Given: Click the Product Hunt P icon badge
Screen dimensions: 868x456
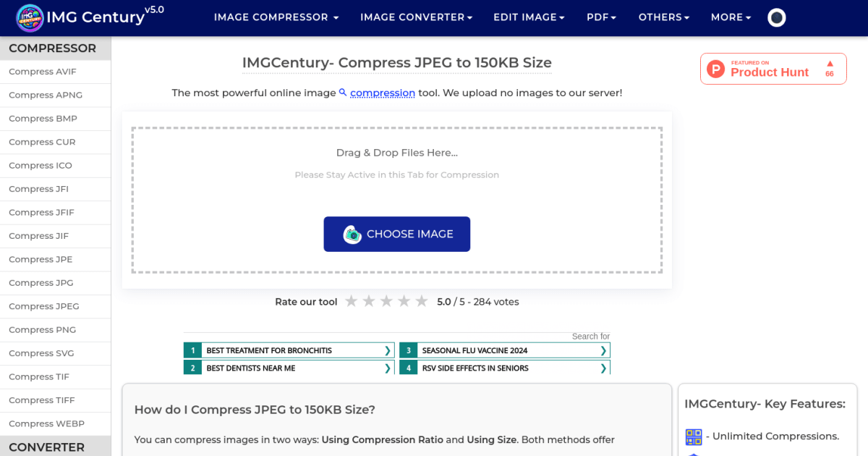Looking at the screenshot, I should [x=715, y=68].
